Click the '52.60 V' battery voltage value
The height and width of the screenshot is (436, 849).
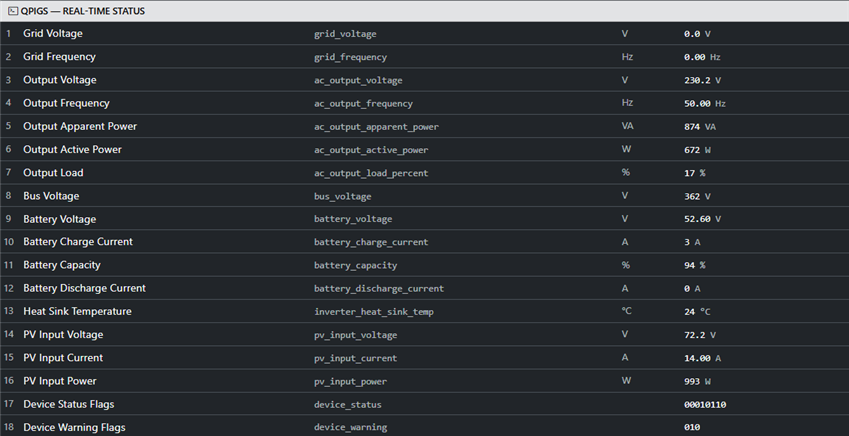click(702, 219)
